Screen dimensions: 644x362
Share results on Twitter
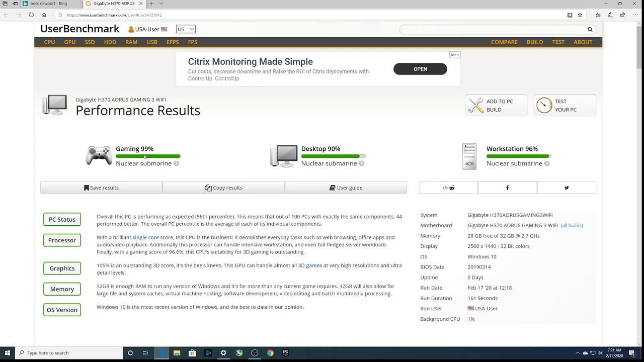click(567, 188)
